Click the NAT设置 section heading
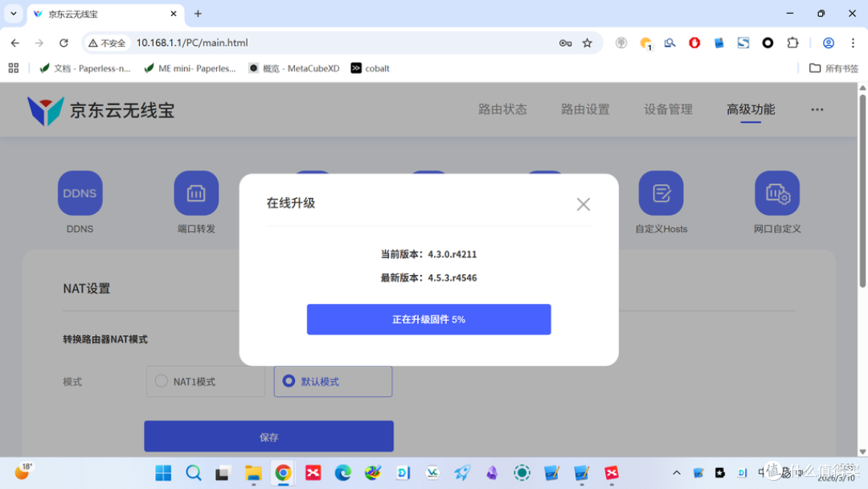 click(86, 289)
